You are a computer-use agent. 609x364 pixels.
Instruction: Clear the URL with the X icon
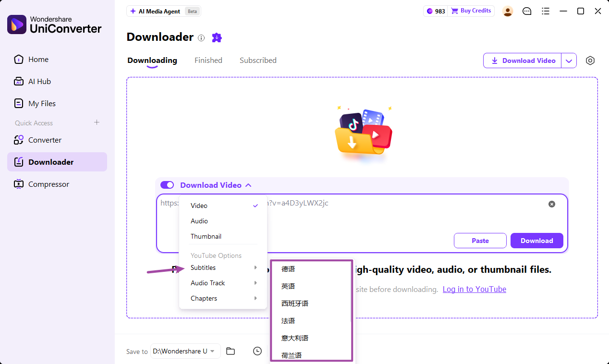tap(552, 204)
